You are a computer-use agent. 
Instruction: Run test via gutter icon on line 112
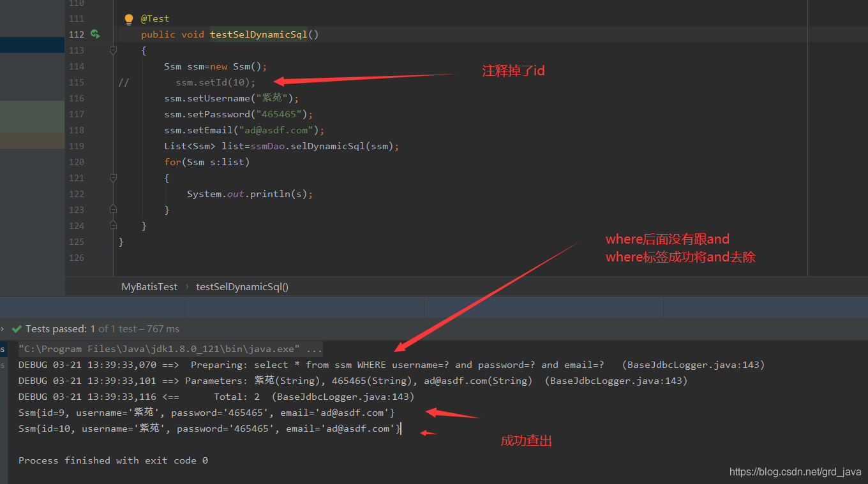point(95,34)
